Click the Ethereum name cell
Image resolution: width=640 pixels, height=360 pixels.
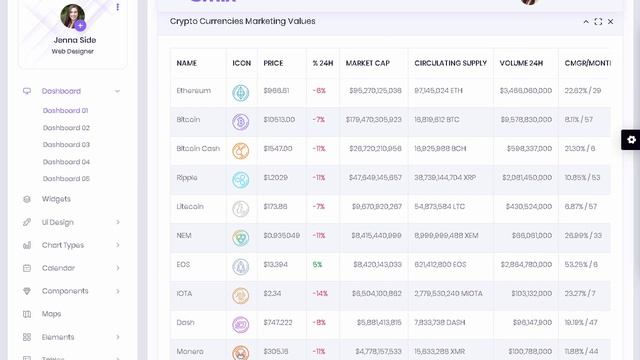(193, 91)
